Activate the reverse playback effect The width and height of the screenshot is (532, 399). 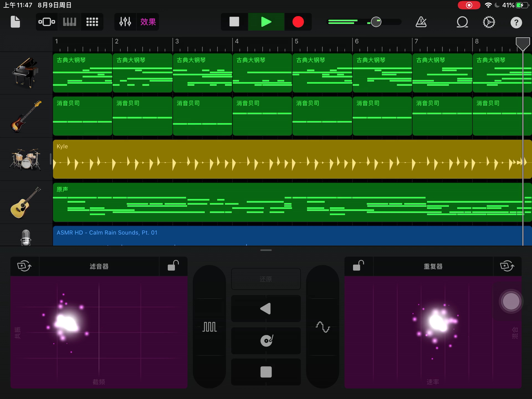coord(266,308)
